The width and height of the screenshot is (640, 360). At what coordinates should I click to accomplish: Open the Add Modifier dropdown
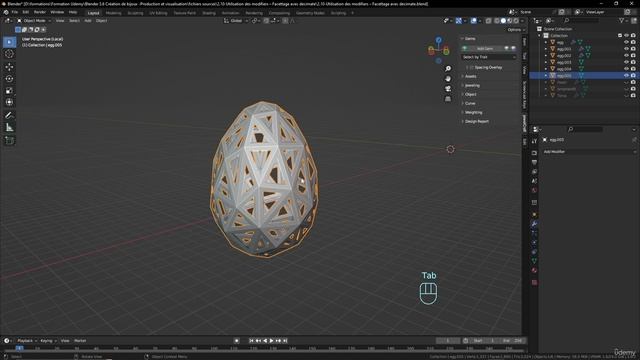click(589, 151)
